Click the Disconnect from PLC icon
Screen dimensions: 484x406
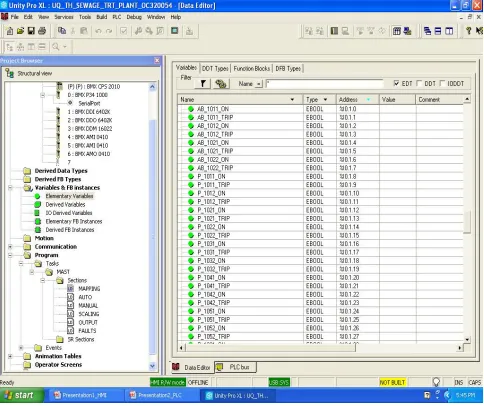pos(320,31)
